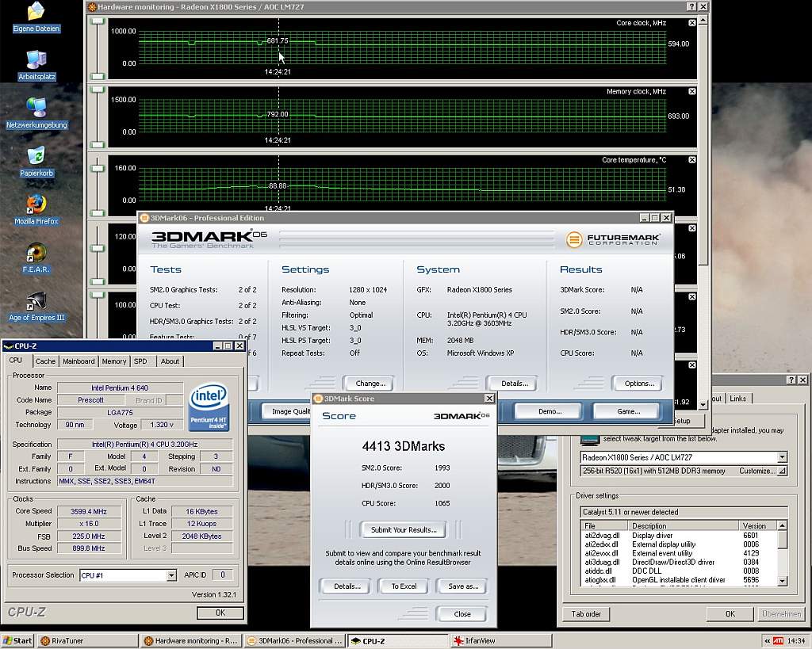Click the Intel Pentium 4 HT logo in CPU-Z
This screenshot has width=812, height=649.
pyautogui.click(x=209, y=407)
